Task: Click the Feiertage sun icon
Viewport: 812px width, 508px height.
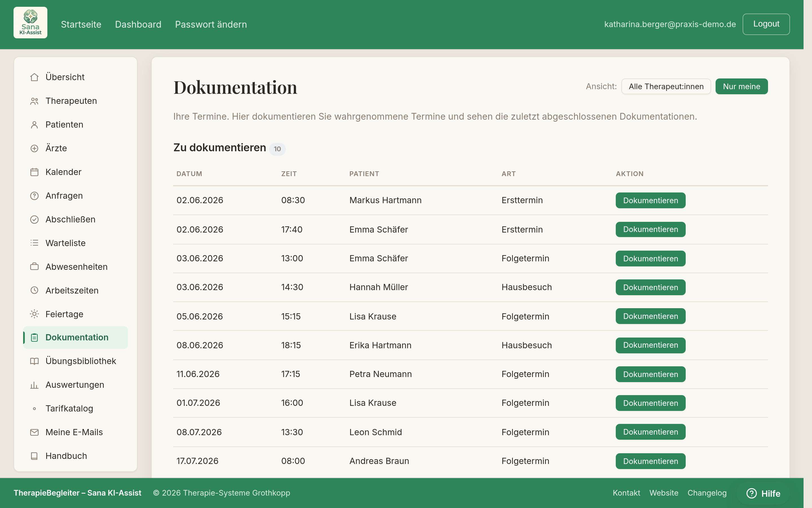Action: pos(34,314)
